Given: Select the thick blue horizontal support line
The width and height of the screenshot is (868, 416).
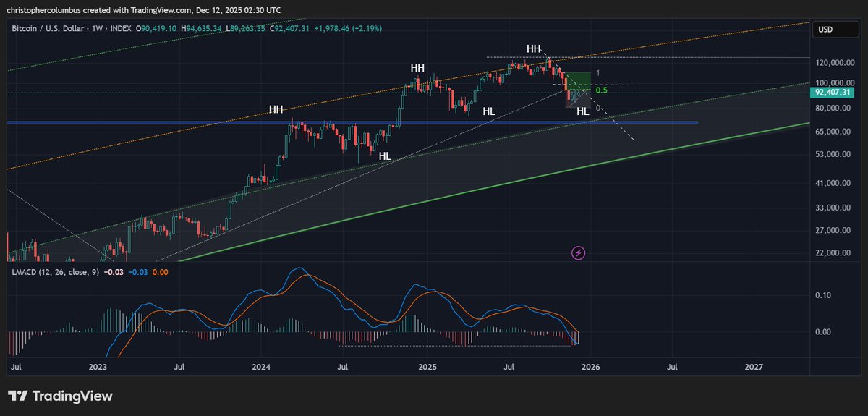Looking at the screenshot, I should tap(352, 122).
